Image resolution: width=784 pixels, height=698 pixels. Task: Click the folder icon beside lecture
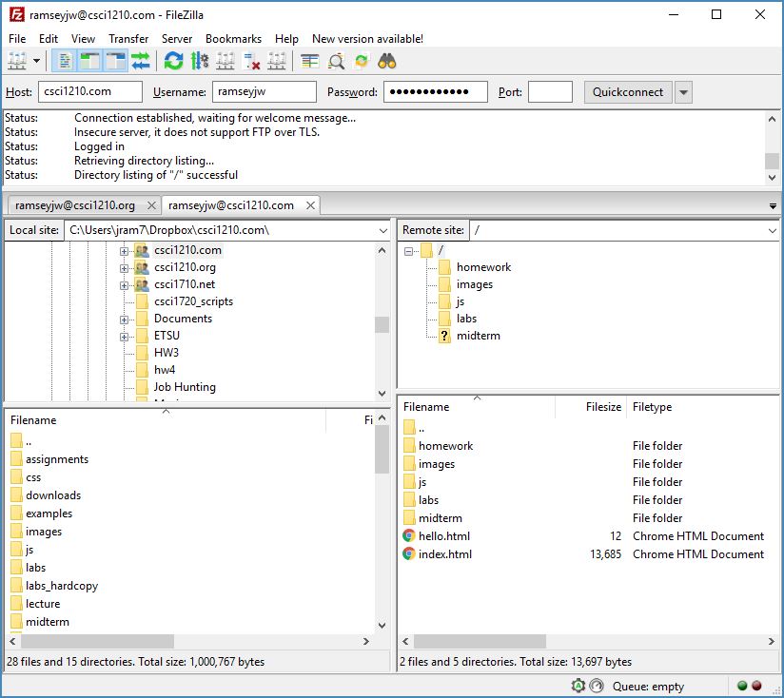[x=16, y=603]
